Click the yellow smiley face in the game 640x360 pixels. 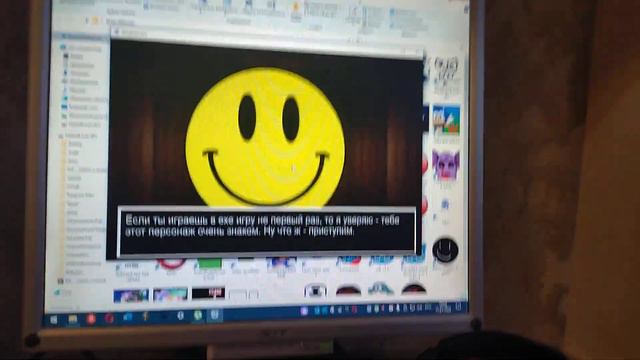(265, 138)
